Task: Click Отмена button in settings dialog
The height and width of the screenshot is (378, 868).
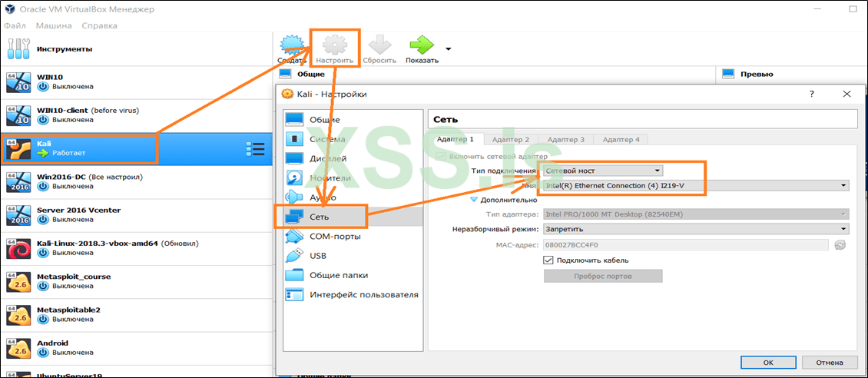Action: tap(829, 363)
